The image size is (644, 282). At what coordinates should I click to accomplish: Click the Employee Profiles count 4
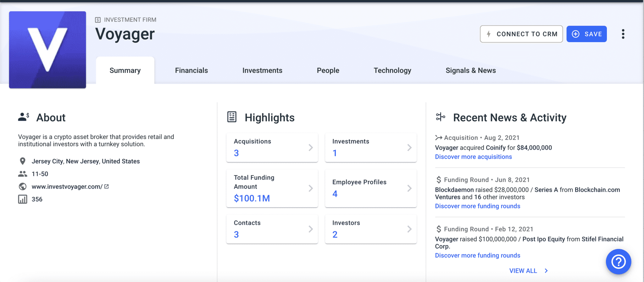click(335, 194)
